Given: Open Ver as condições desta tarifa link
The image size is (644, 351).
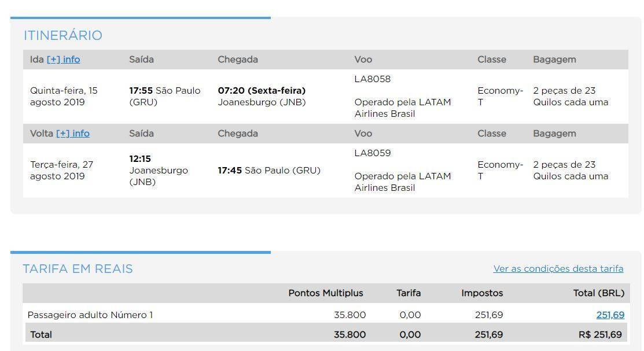Looking at the screenshot, I should coord(558,268).
